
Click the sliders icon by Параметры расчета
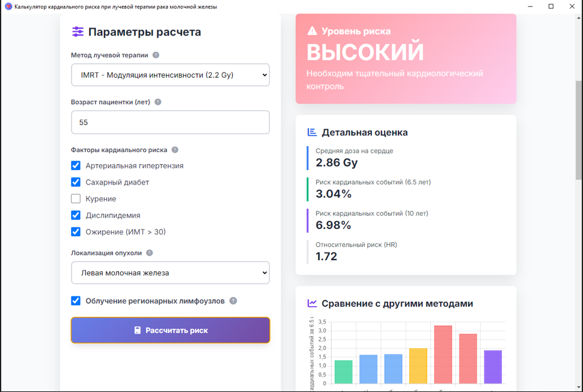tap(78, 32)
